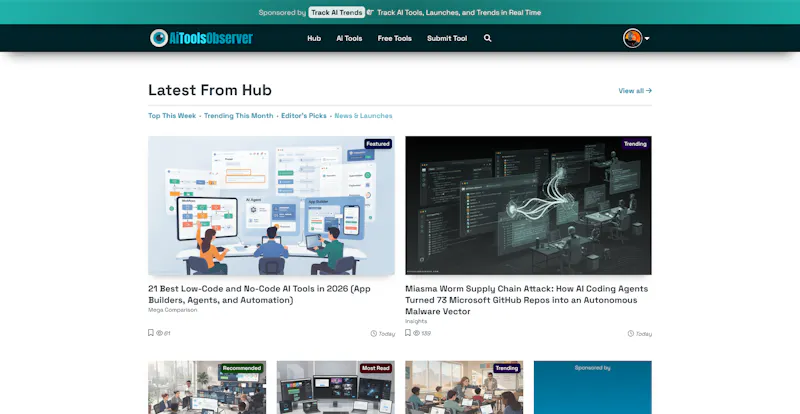Open the AI Tools menu item
The width and height of the screenshot is (800, 414).
pyautogui.click(x=349, y=38)
